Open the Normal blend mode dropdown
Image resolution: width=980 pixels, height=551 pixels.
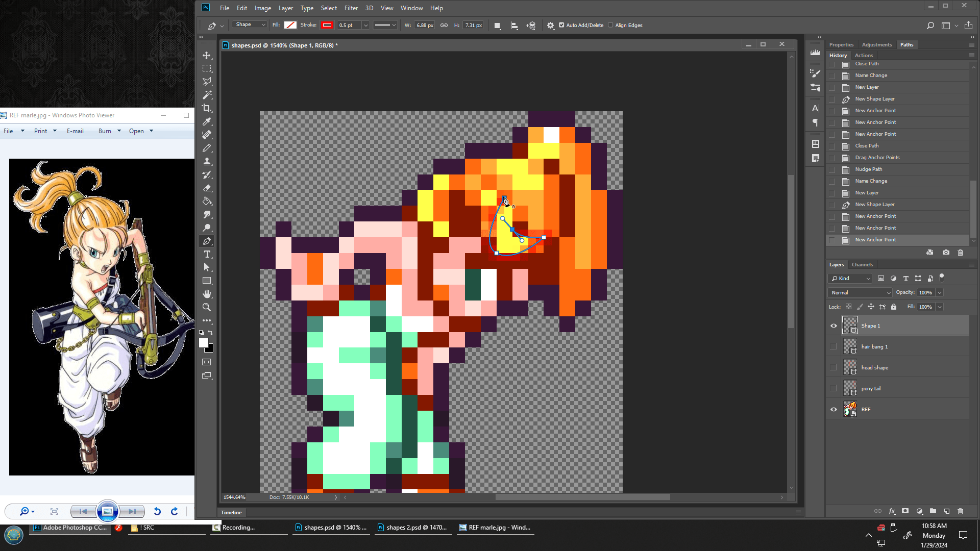[x=860, y=292]
